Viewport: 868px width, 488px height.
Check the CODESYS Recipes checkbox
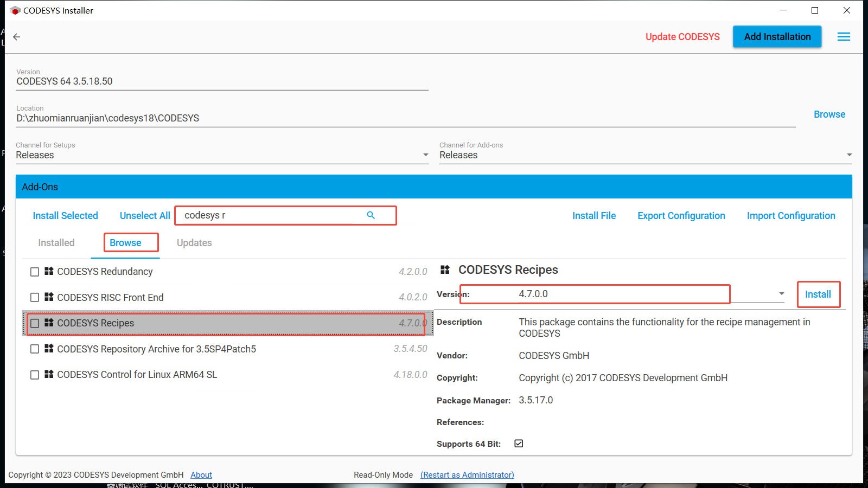click(35, 323)
